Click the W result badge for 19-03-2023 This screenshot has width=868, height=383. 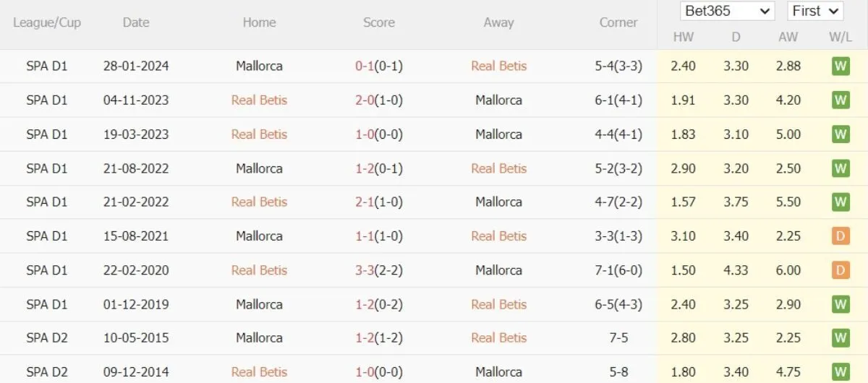[x=840, y=134]
